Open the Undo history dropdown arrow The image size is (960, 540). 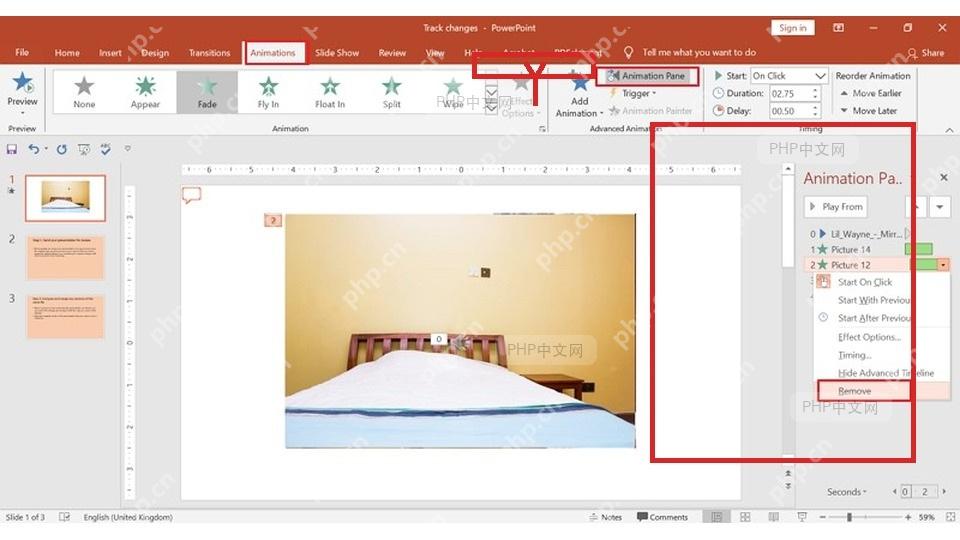46,149
